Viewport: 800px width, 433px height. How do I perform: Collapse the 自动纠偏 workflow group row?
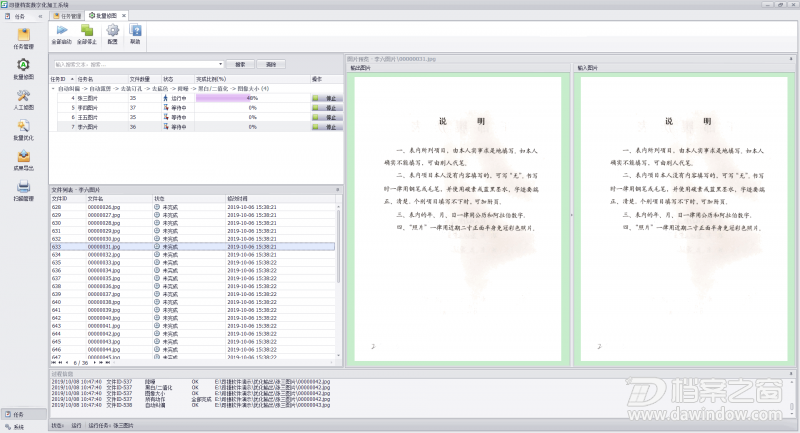(53, 89)
